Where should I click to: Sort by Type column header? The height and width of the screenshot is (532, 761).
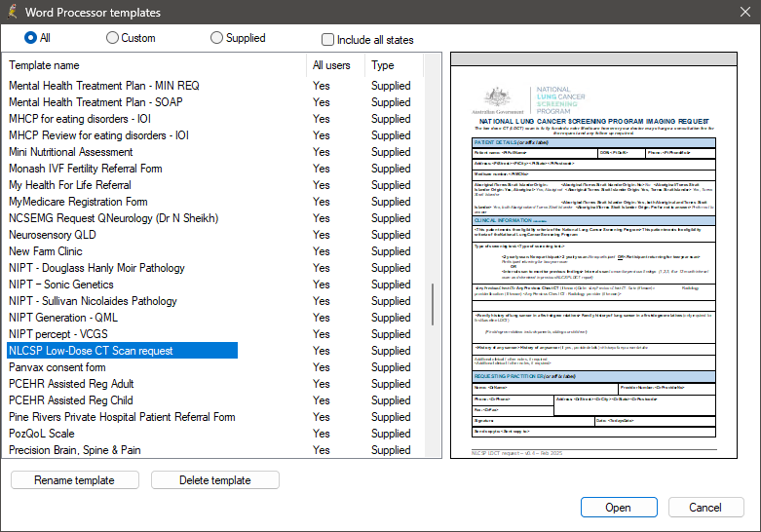[383, 65]
